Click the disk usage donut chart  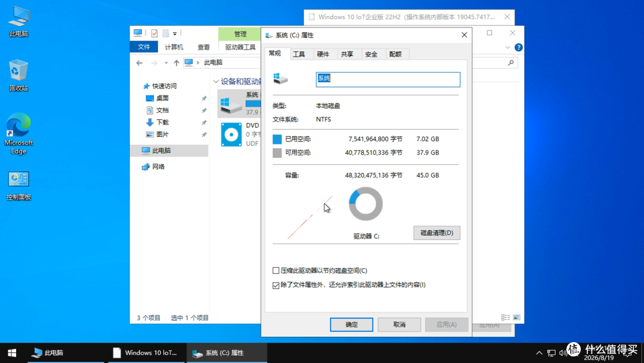click(366, 204)
